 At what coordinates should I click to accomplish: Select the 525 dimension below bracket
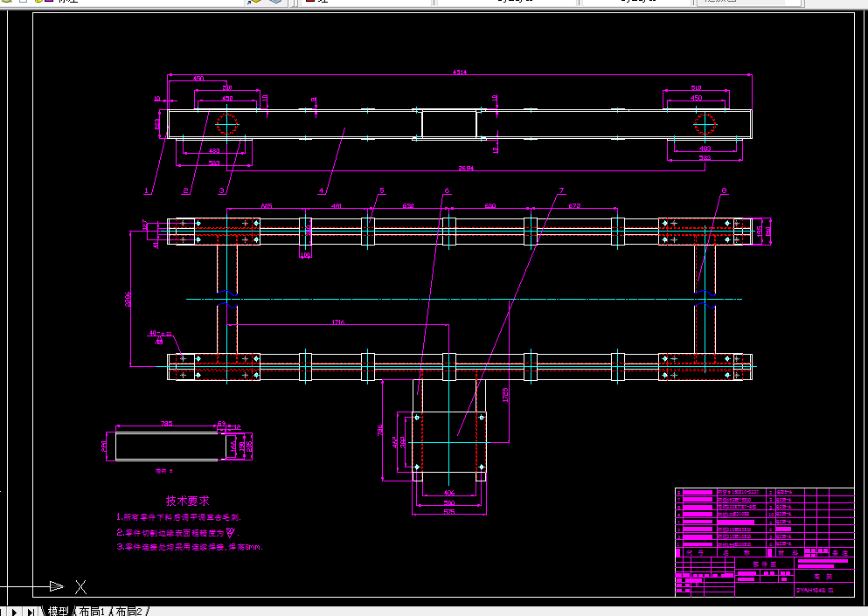pos(449,512)
